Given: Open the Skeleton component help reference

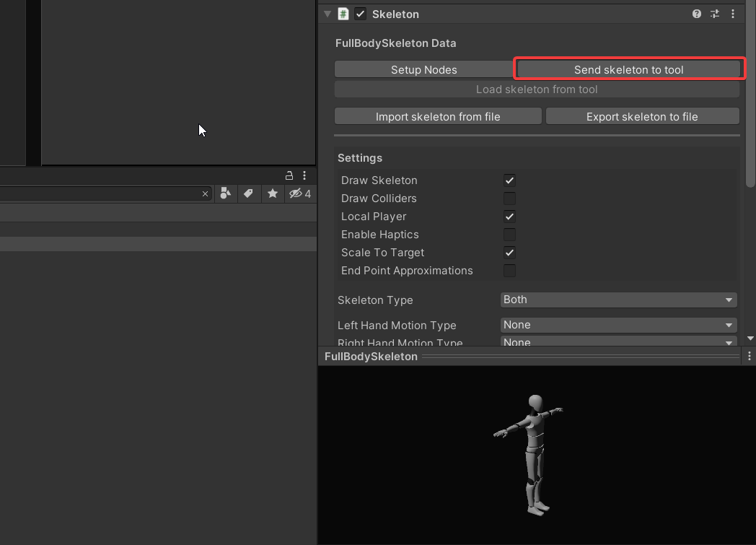Looking at the screenshot, I should click(696, 14).
